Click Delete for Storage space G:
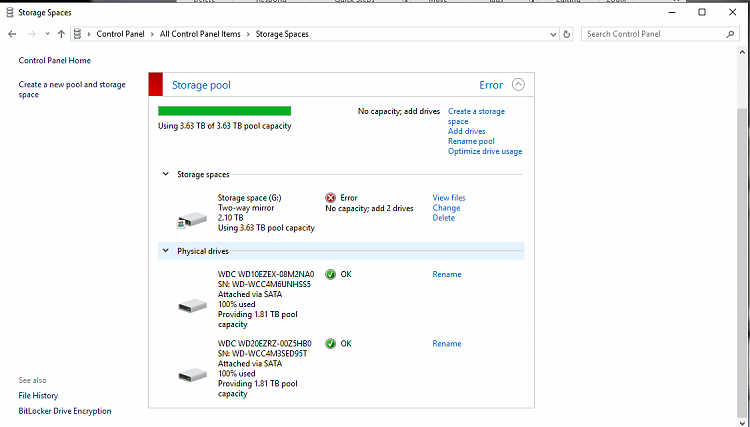 (443, 218)
